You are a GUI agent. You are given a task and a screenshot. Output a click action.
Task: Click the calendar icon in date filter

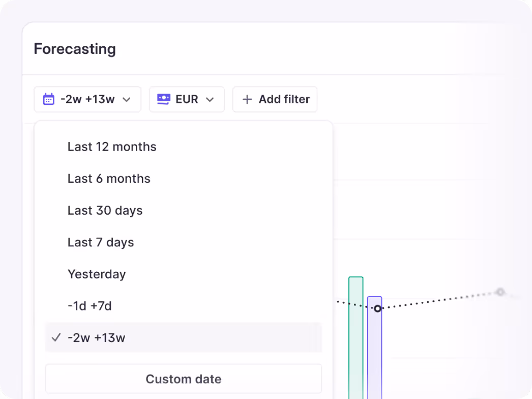pyautogui.click(x=48, y=99)
